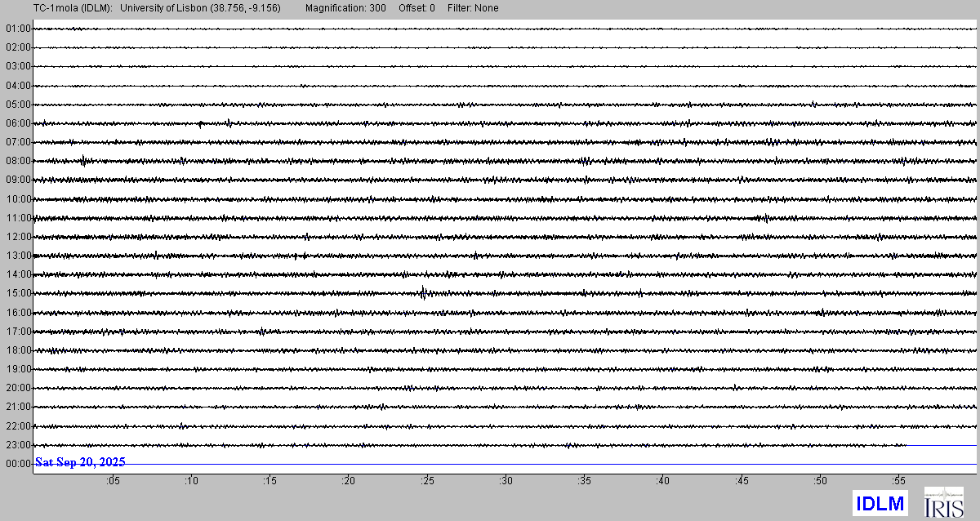Click the 08:00 trace row label
980x521 pixels.
18,161
